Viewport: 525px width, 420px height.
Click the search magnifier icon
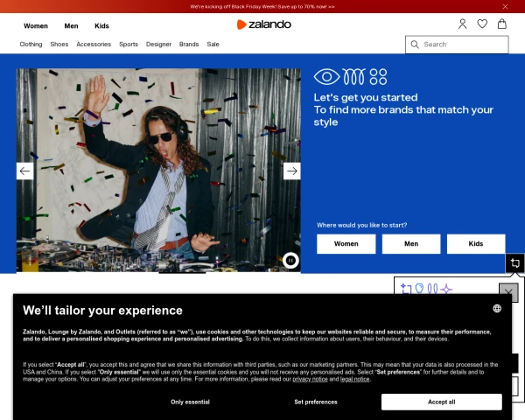tap(415, 45)
